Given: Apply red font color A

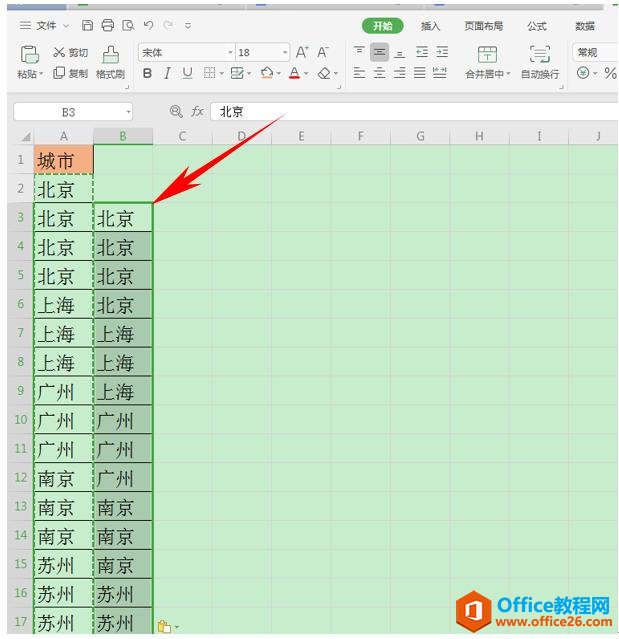Looking at the screenshot, I should tap(294, 73).
